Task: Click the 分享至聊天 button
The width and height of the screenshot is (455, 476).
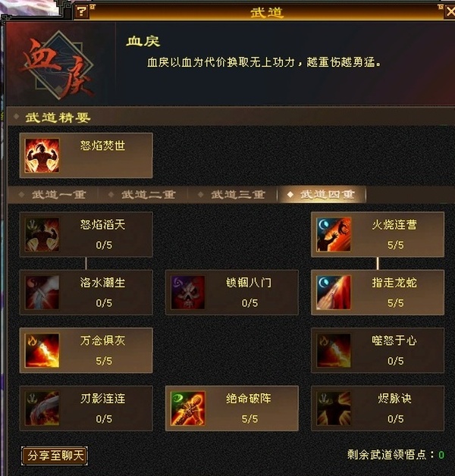Action: click(55, 456)
